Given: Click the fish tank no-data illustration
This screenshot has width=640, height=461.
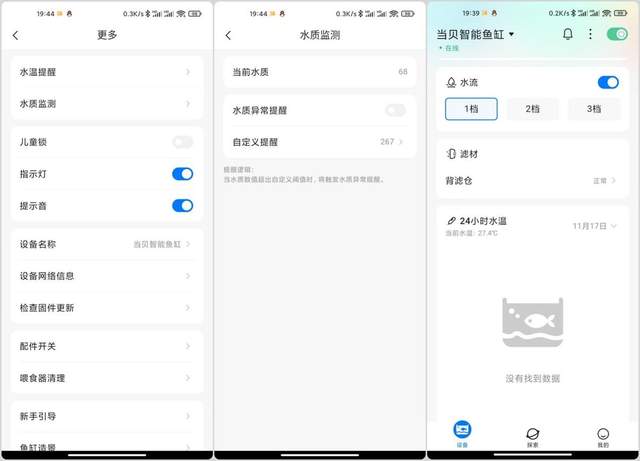Looking at the screenshot, I should point(532,322).
